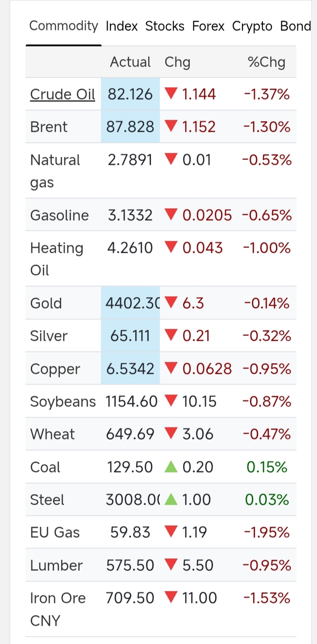Open the Bond tab
Image resolution: width=317 pixels, height=644 pixels.
click(295, 26)
